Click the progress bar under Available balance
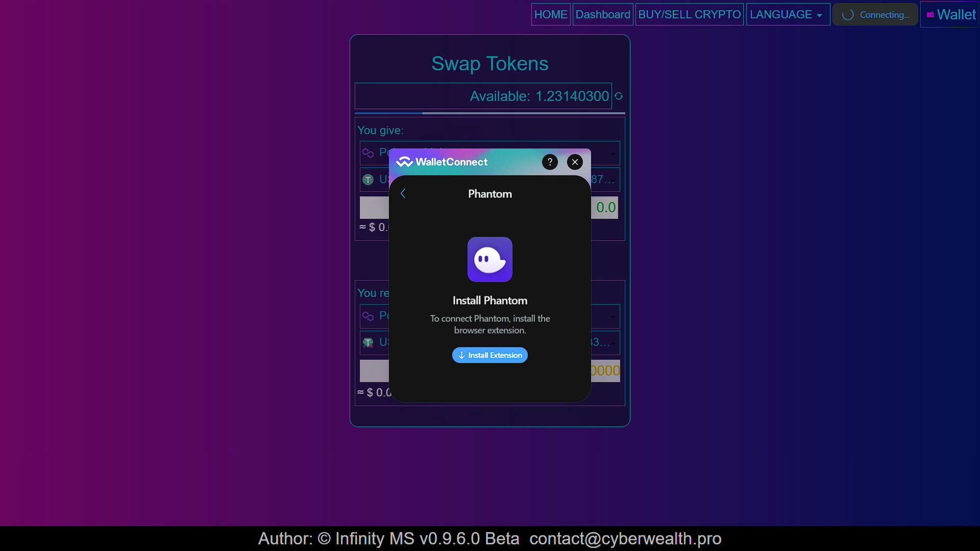The height and width of the screenshot is (551, 980). 489,113
